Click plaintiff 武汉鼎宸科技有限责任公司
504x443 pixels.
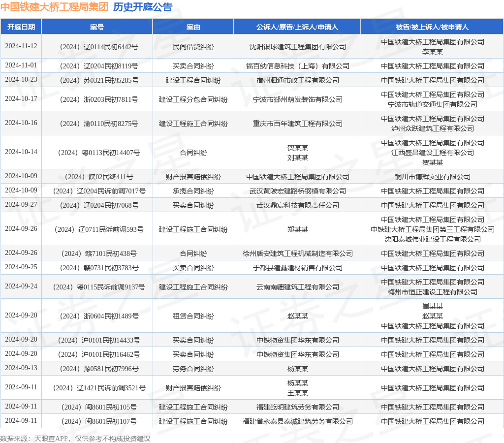298,205
